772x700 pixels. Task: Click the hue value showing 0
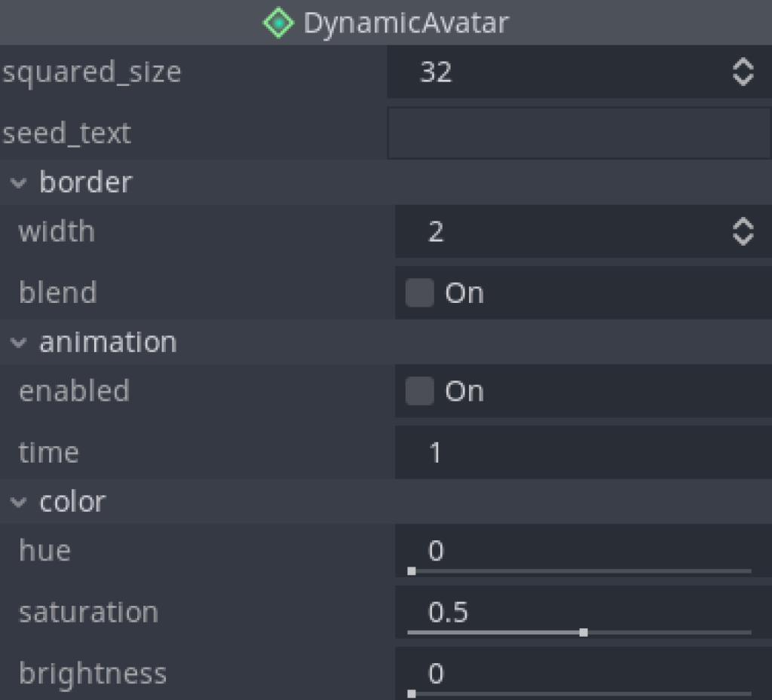click(x=437, y=551)
